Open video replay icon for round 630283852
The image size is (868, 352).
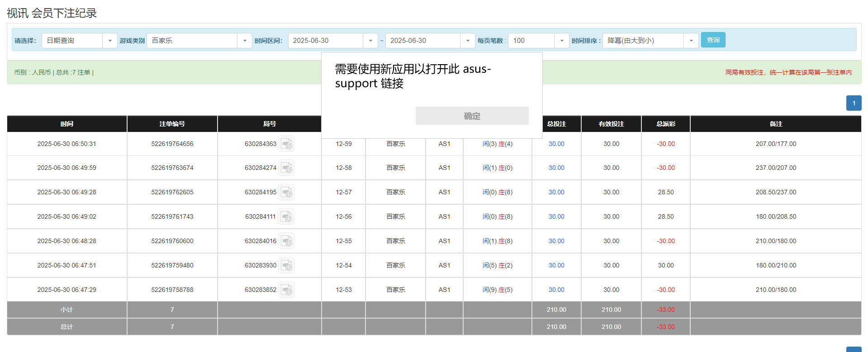286,290
